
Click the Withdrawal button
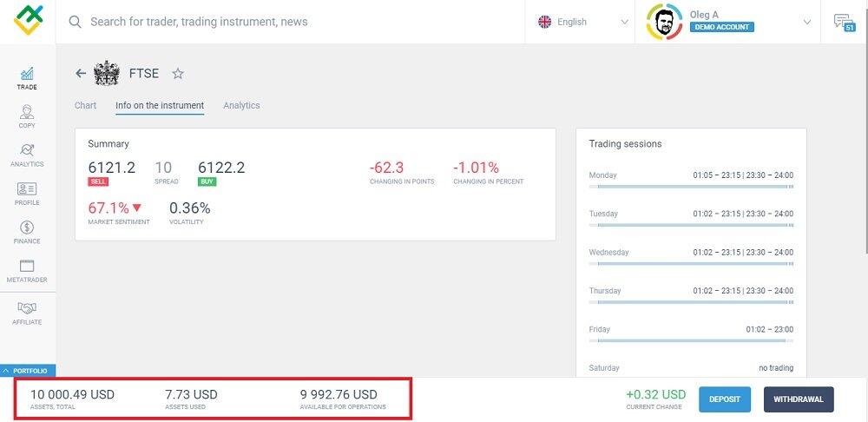pyautogui.click(x=799, y=399)
